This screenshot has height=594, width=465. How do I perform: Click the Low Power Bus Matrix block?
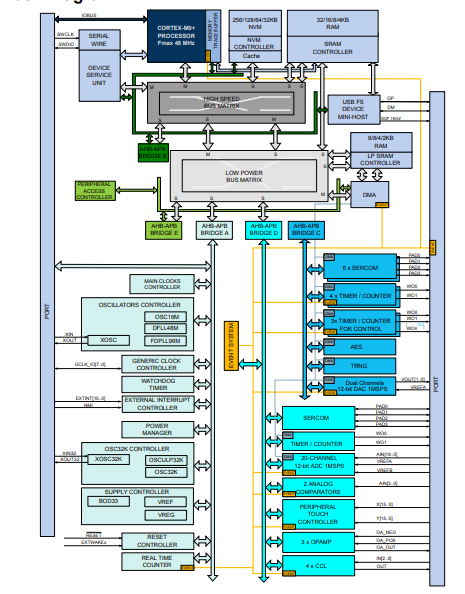249,176
